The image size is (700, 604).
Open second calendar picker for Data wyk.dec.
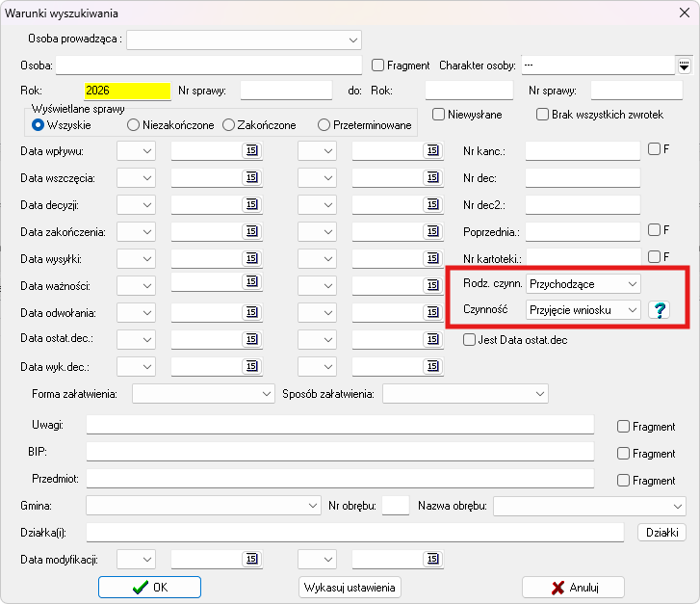pos(433,366)
